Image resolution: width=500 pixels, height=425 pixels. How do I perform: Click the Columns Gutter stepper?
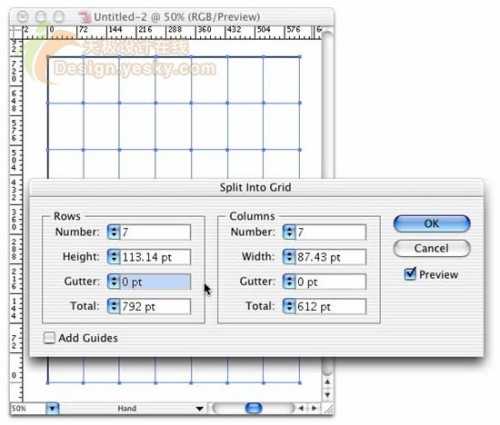point(289,282)
